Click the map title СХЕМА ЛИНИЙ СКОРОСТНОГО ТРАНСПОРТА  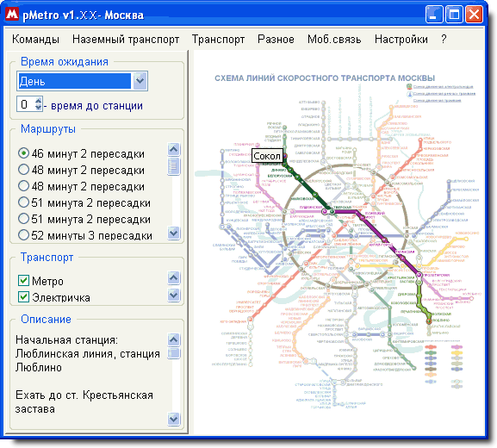(x=325, y=78)
